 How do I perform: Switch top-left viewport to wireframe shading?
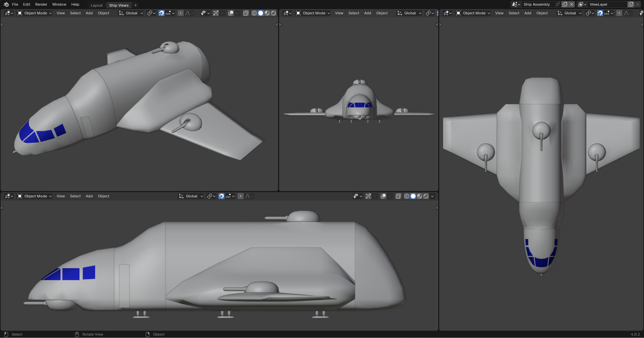[254, 13]
